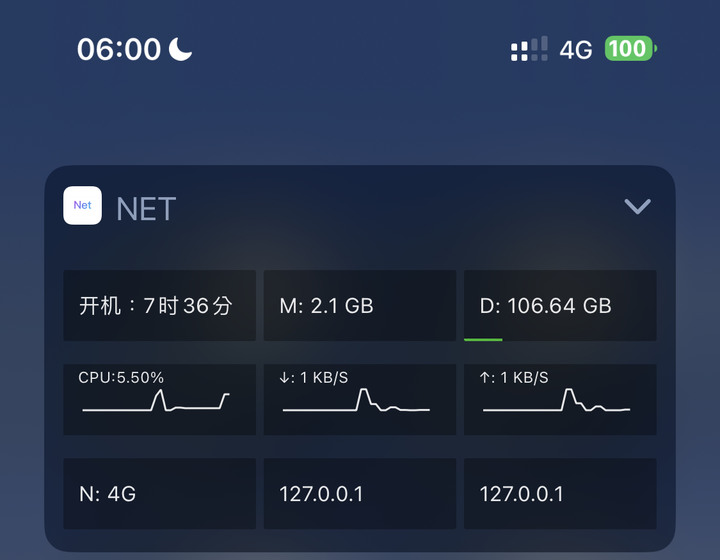Screen dimensions: 720x560
Task: Tap the green disk usage progress bar
Action: tap(483, 340)
